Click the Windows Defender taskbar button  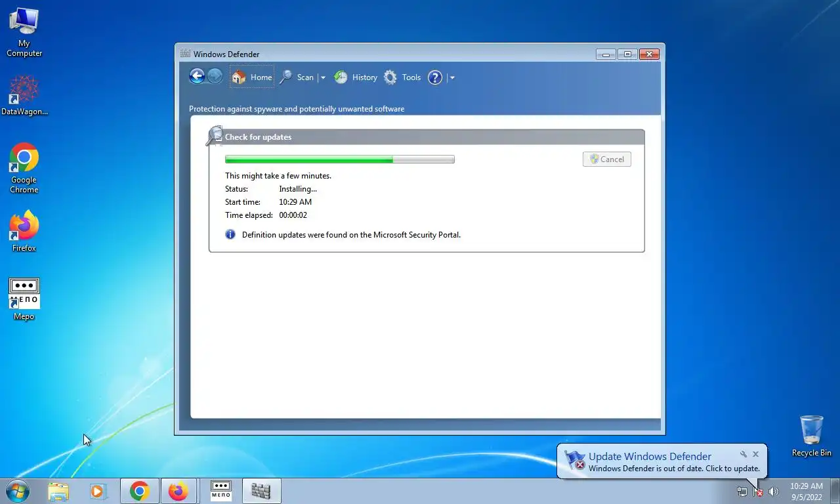[x=261, y=491]
